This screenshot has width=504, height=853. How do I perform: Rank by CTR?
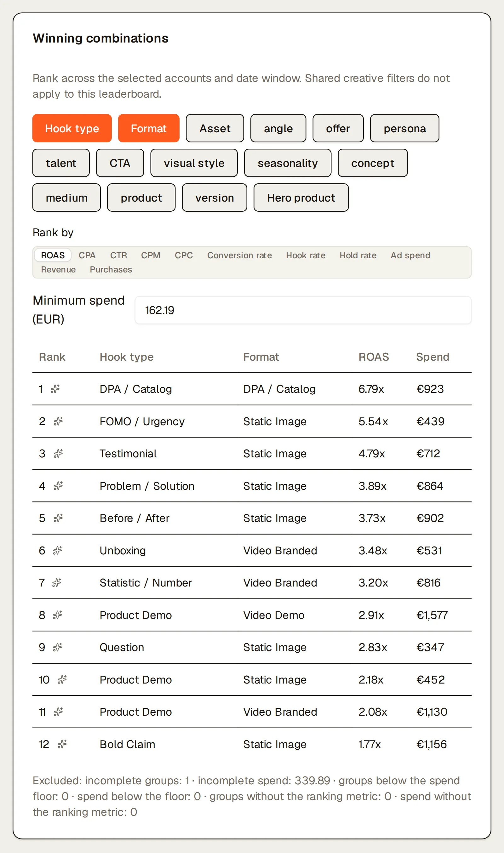point(118,255)
